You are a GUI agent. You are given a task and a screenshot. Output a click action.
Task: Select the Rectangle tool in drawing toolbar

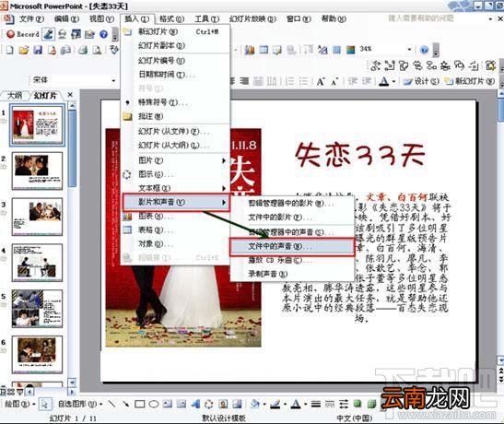coord(139,404)
